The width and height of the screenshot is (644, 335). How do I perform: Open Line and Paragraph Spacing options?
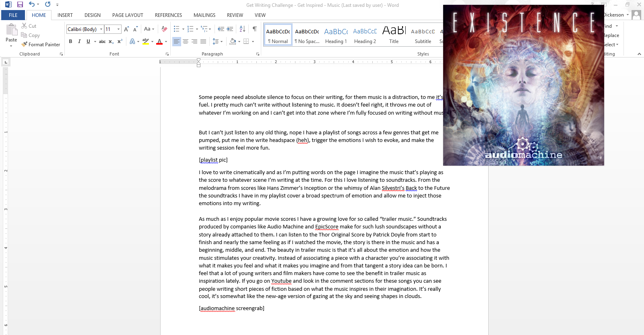[215, 41]
